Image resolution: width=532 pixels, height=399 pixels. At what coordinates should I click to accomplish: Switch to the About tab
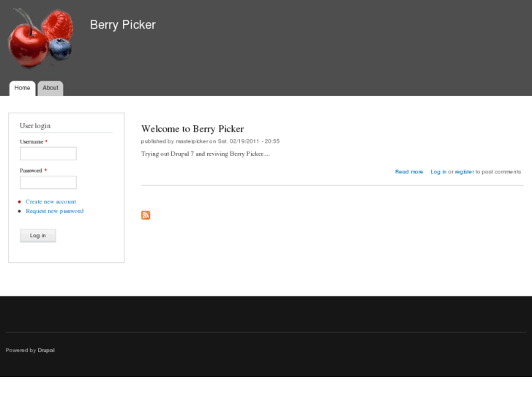pyautogui.click(x=50, y=88)
